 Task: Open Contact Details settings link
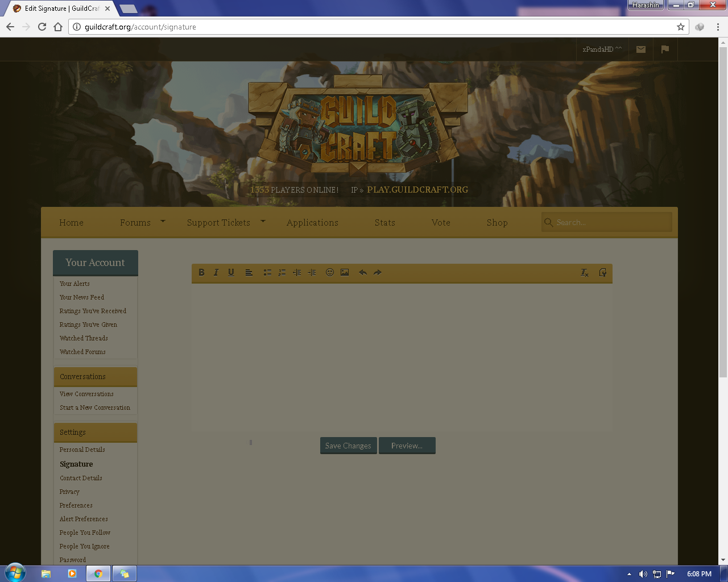point(81,478)
